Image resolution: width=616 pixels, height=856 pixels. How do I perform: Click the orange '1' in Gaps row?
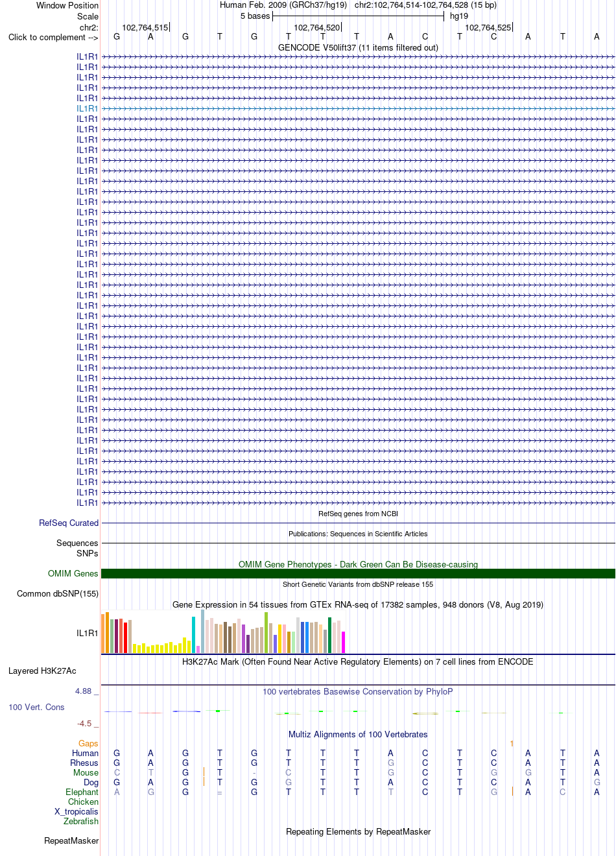point(512,743)
